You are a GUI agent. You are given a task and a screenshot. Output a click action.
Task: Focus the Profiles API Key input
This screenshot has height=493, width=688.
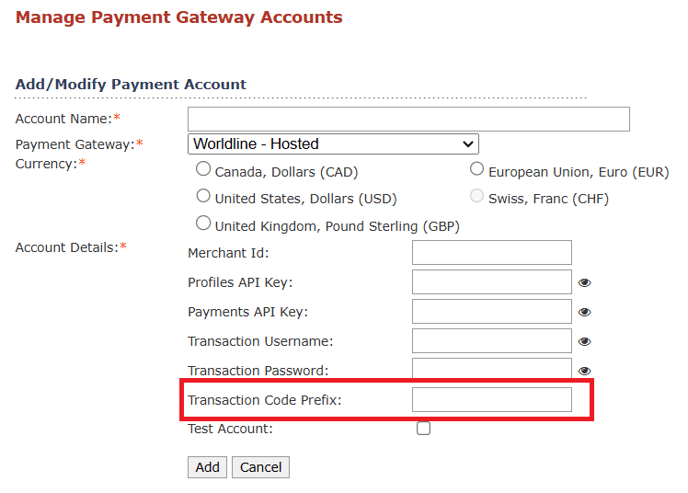(492, 282)
